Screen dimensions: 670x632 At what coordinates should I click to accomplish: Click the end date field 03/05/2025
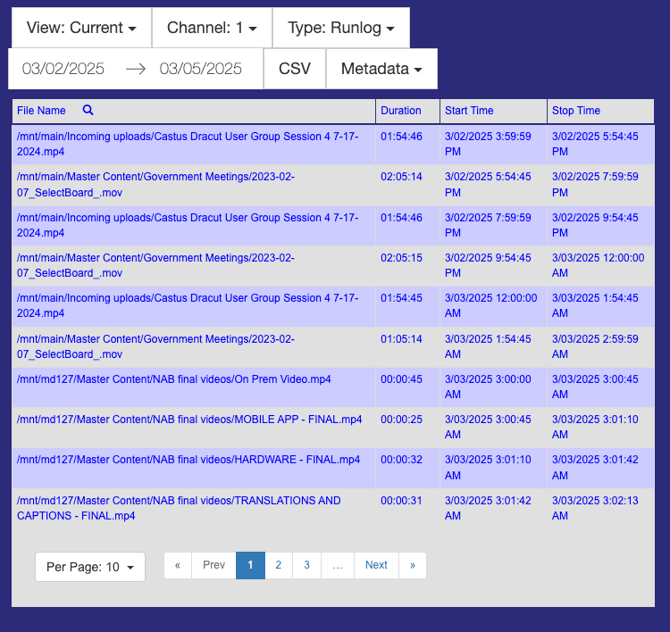pos(200,69)
